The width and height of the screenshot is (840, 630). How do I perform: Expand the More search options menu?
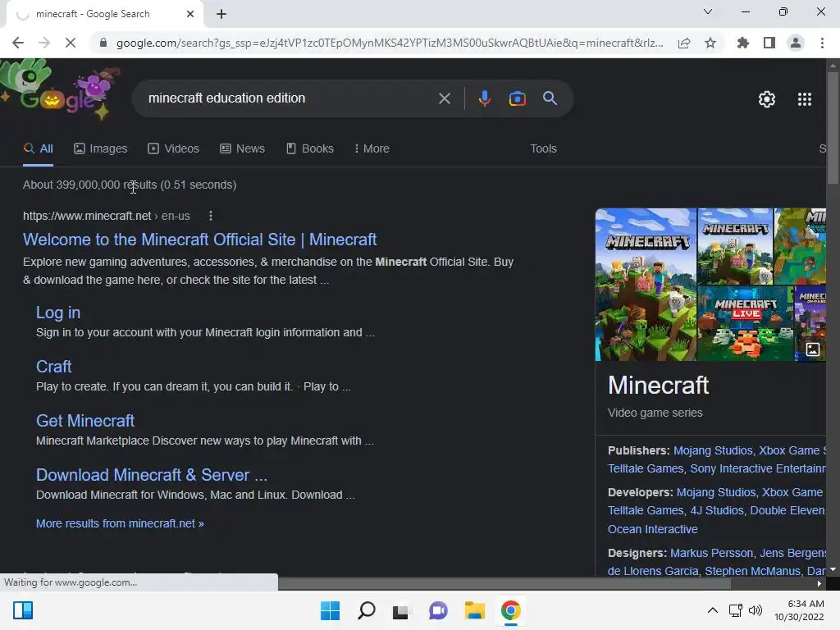coord(372,149)
